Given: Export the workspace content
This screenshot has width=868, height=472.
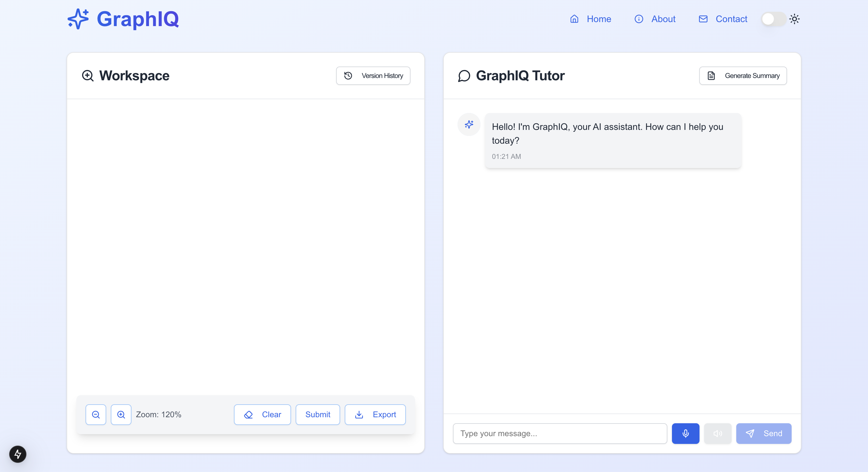Looking at the screenshot, I should point(375,414).
